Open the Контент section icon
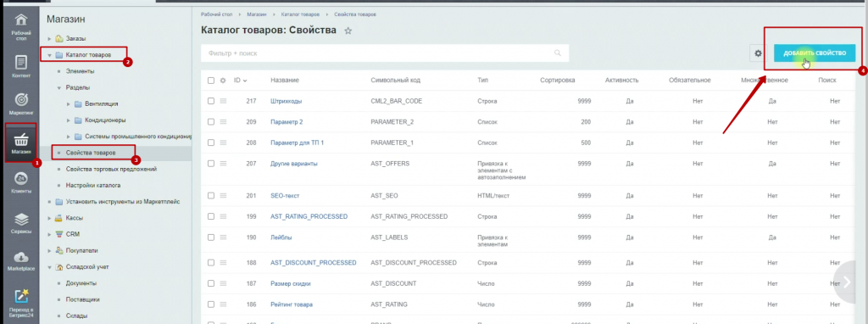The image size is (868, 324). tap(21, 65)
